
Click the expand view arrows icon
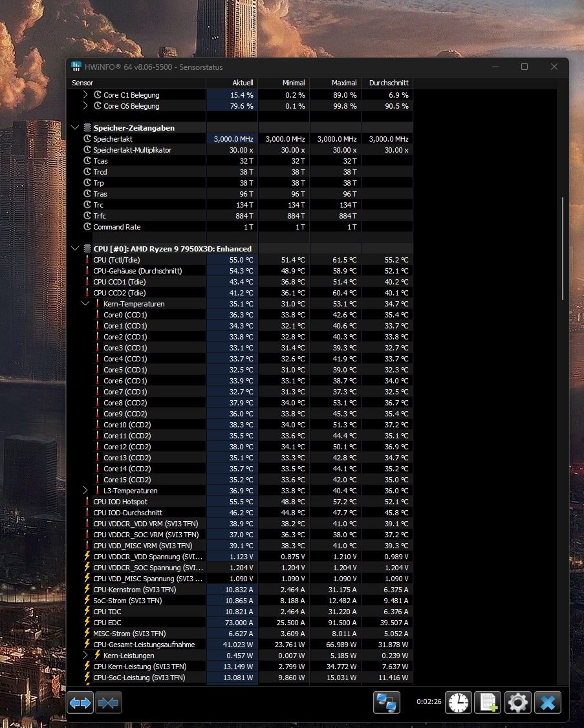coord(80,703)
